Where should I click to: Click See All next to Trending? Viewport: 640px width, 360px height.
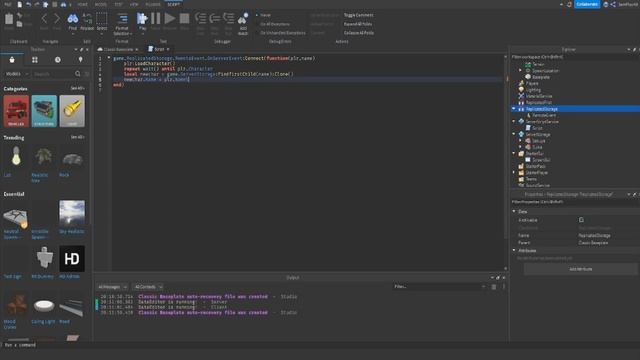click(77, 137)
